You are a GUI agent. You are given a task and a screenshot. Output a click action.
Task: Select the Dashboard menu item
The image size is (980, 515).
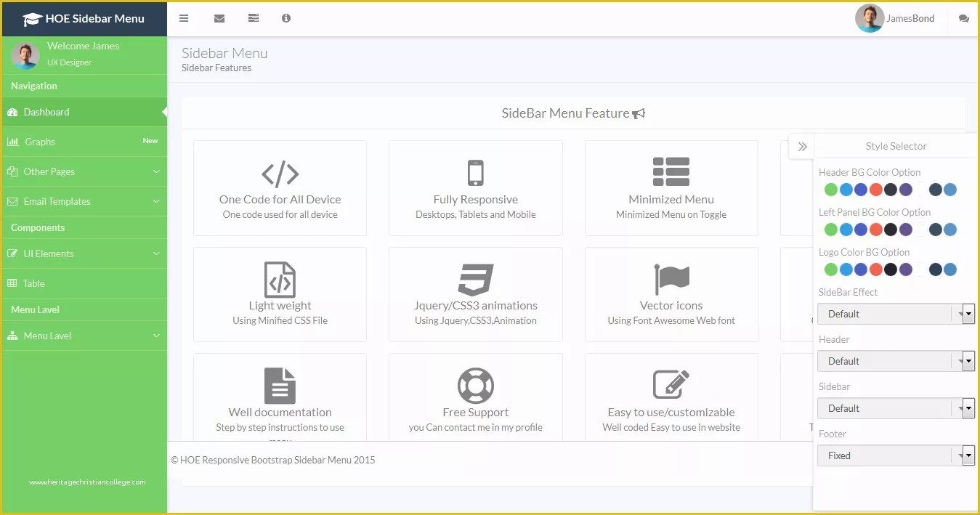[46, 112]
